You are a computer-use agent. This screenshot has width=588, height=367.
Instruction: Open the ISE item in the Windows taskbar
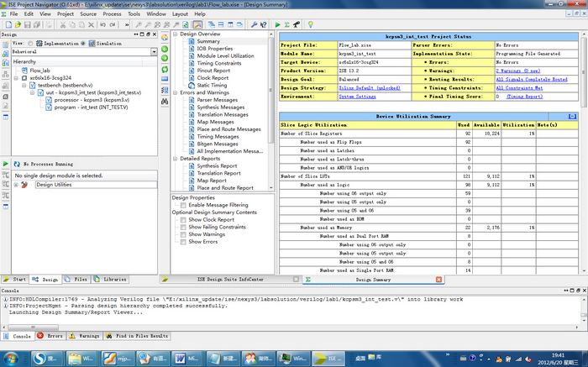click(x=329, y=359)
